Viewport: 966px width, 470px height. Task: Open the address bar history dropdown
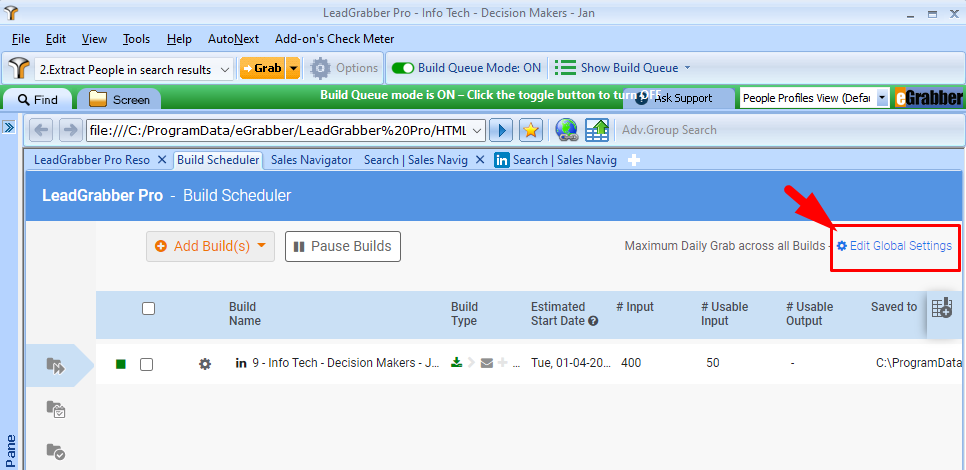click(x=477, y=131)
